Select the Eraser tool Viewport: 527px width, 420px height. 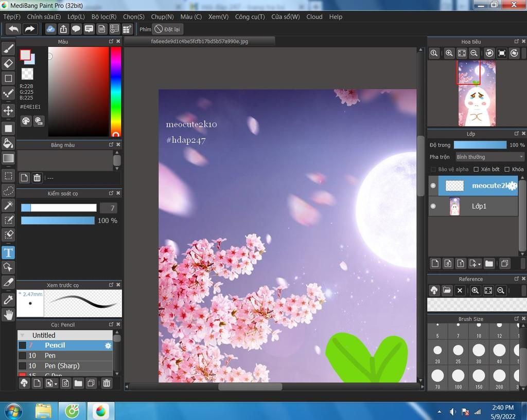tap(8, 63)
